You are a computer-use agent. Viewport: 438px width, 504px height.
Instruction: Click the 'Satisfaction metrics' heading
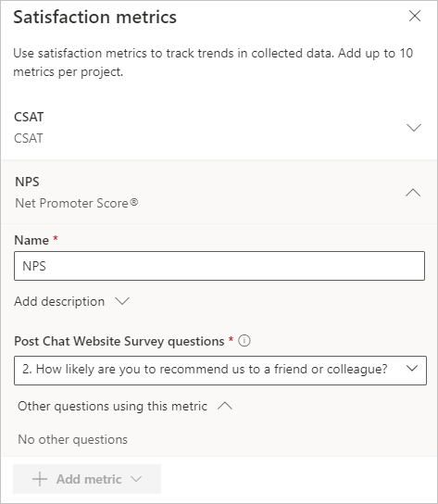95,17
